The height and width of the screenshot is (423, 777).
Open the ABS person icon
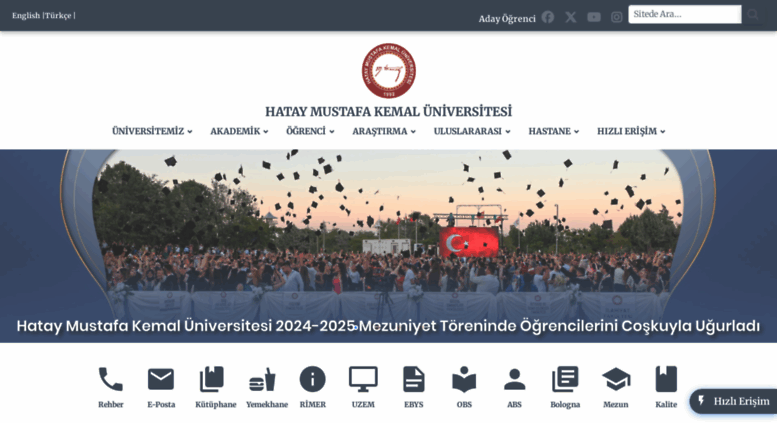coord(514,380)
